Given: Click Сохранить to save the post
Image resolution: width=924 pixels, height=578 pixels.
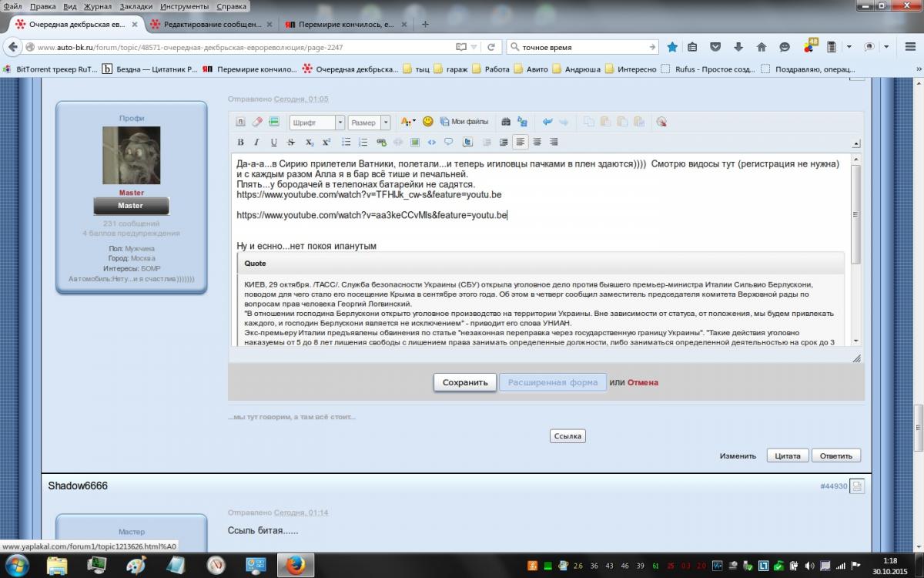Looking at the screenshot, I should (464, 382).
